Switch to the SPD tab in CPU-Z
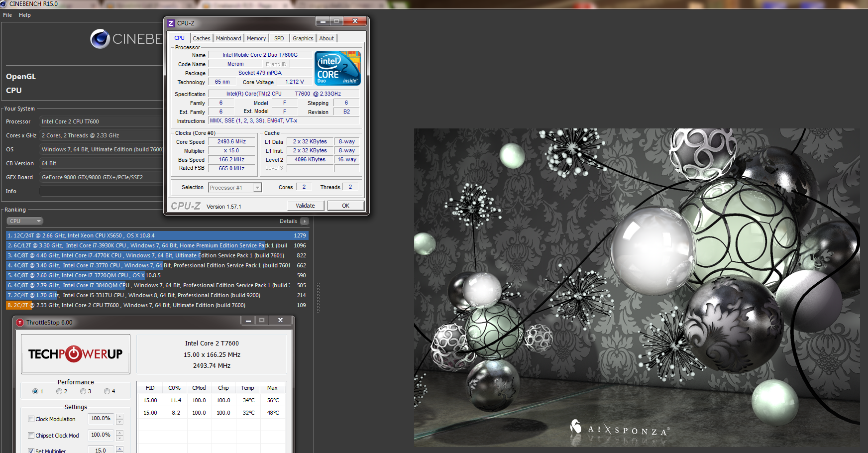Image resolution: width=868 pixels, height=453 pixels. pyautogui.click(x=279, y=38)
